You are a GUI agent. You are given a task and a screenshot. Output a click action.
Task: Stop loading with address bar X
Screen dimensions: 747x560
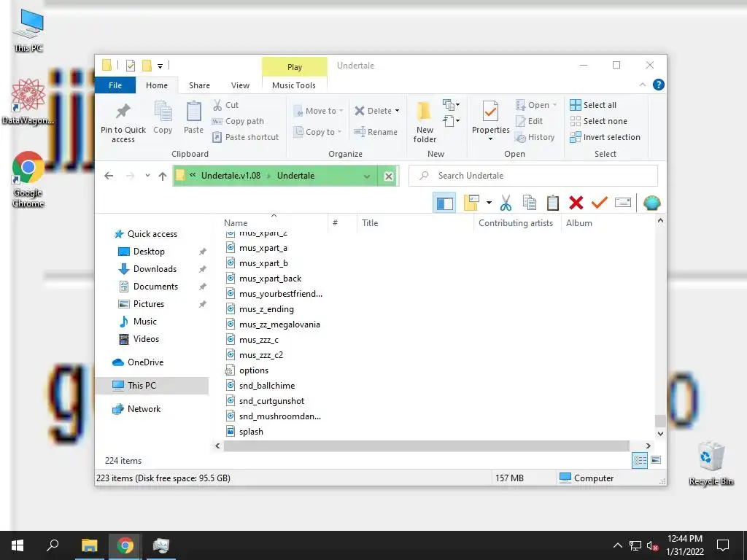point(388,176)
